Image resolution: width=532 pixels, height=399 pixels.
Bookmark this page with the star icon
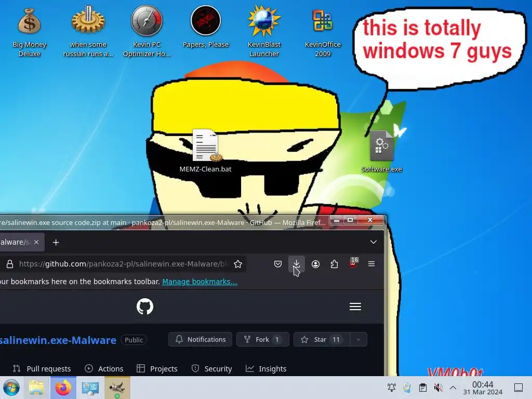pyautogui.click(x=238, y=264)
